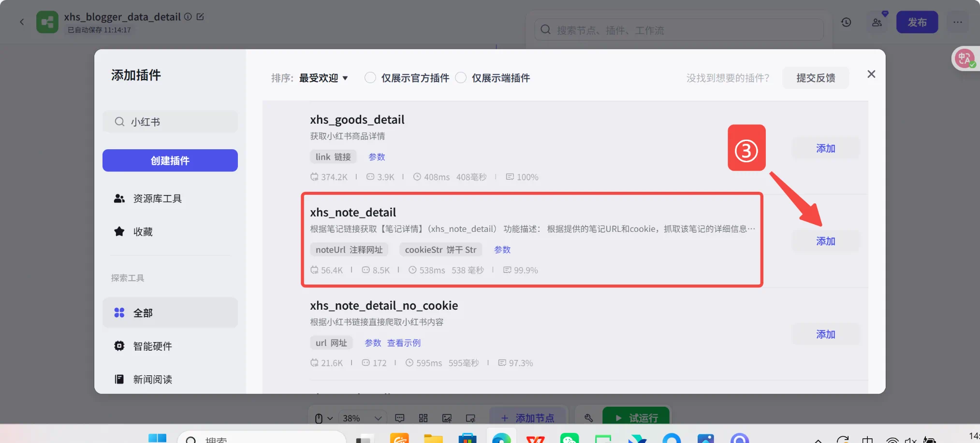
Task: Click the Windows taskbar search box
Action: (262, 438)
